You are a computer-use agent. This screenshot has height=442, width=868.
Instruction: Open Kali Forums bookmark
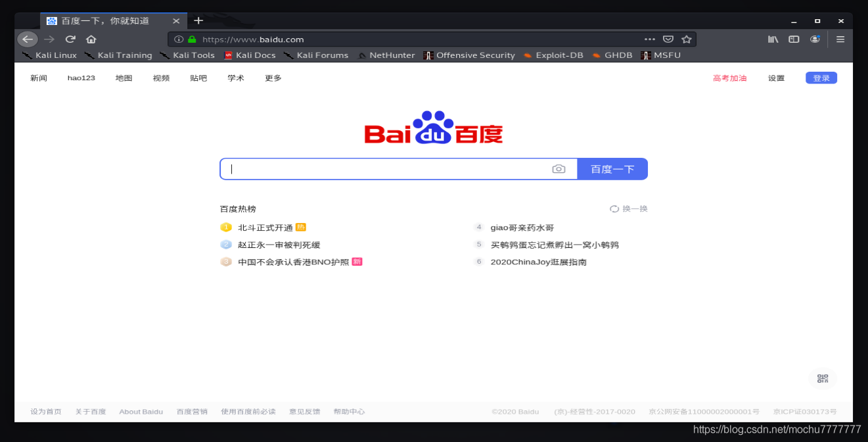[316, 55]
